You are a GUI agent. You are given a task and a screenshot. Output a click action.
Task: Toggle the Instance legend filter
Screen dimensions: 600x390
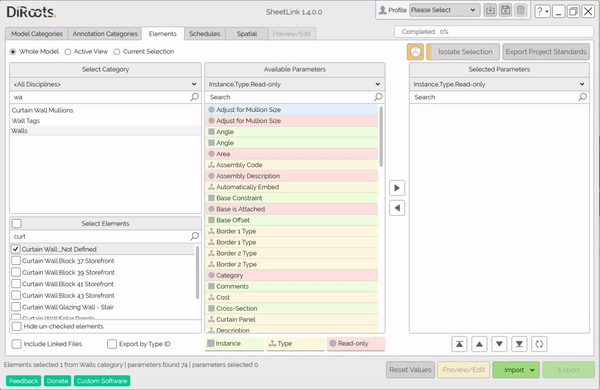pos(234,344)
